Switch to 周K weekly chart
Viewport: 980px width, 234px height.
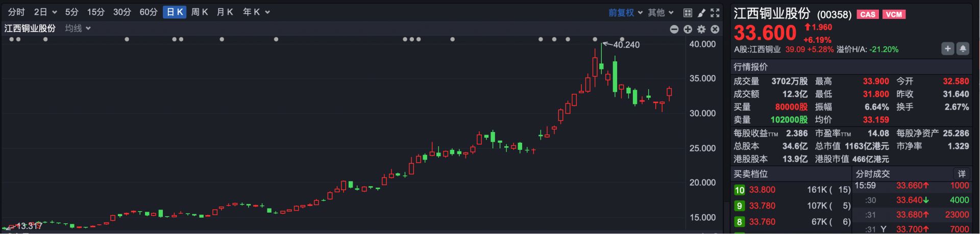click(200, 12)
